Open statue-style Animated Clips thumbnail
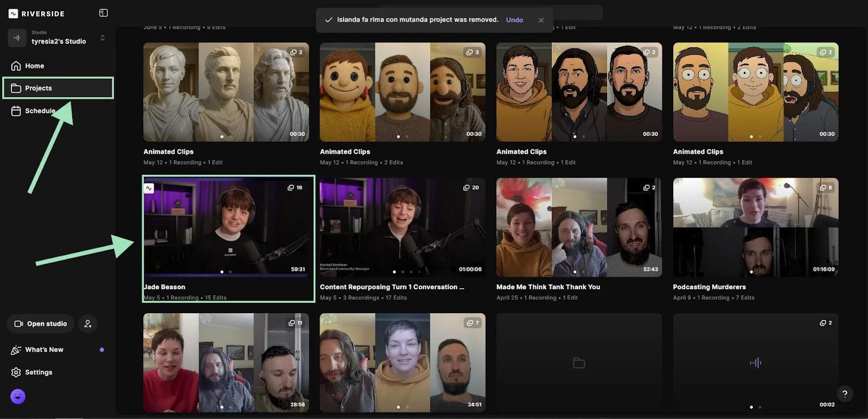868x419 pixels. tap(226, 92)
